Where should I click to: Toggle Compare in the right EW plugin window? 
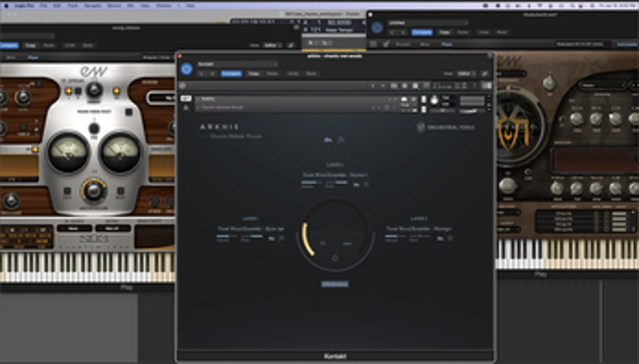pos(422,32)
